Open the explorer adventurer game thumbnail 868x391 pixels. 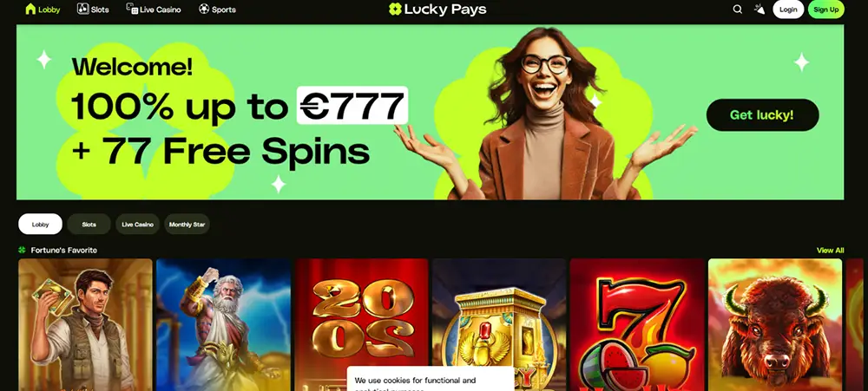coord(85,324)
